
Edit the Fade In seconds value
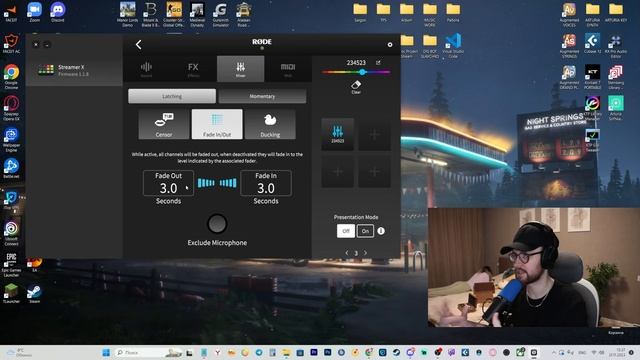pos(266,183)
